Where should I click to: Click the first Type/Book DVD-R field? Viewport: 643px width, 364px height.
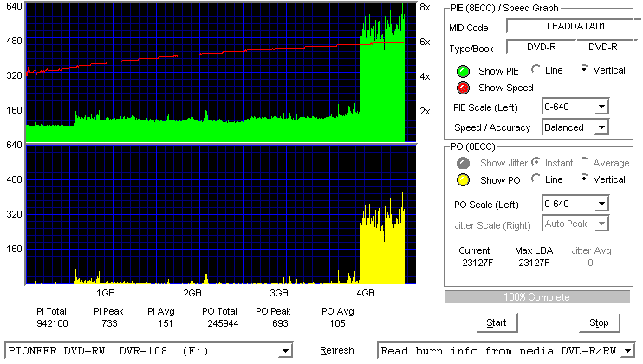[x=542, y=47]
